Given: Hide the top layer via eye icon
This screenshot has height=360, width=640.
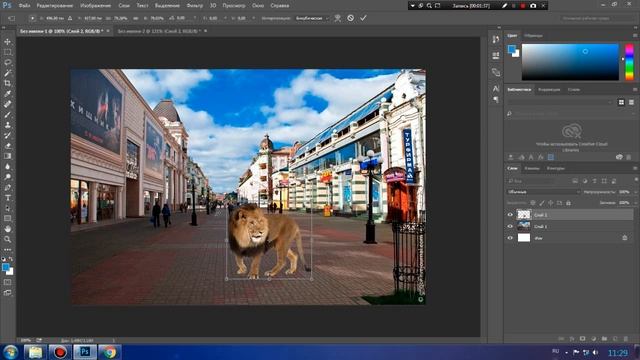Looking at the screenshot, I should click(x=510, y=215).
